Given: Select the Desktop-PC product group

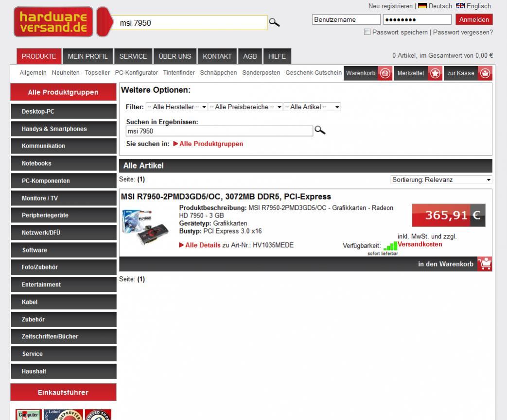Looking at the screenshot, I should coord(64,112).
